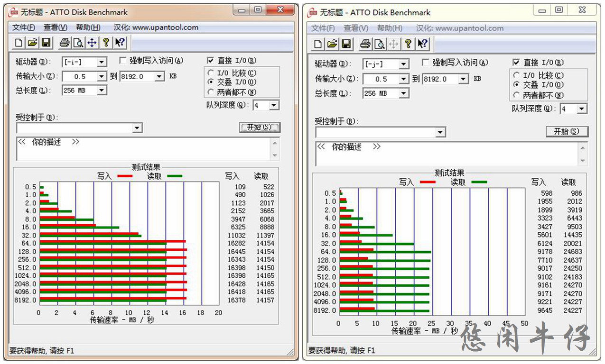Click 开始(S) button in left window
The image size is (605, 364).
coord(260,127)
